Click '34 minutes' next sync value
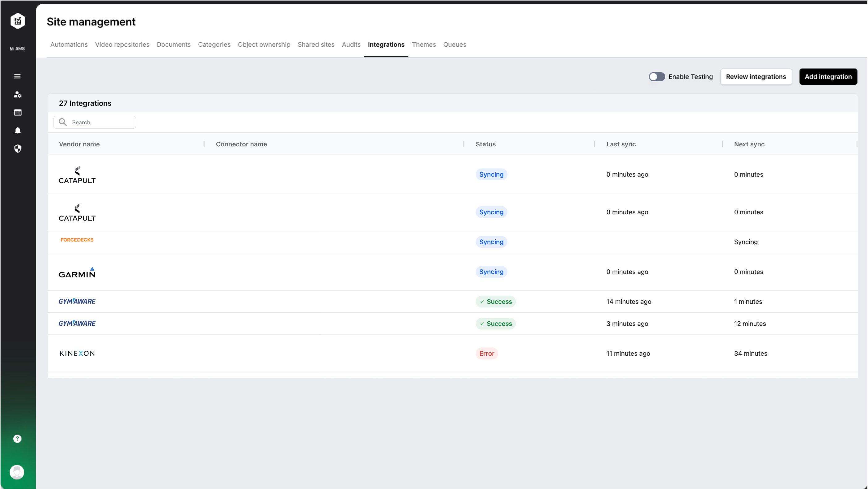The image size is (868, 489). click(x=750, y=354)
